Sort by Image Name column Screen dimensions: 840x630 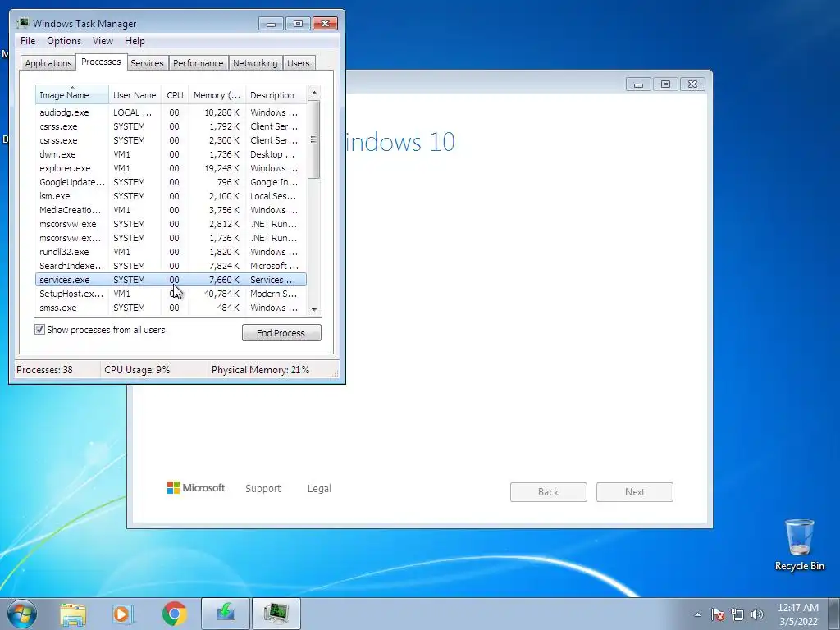point(72,95)
